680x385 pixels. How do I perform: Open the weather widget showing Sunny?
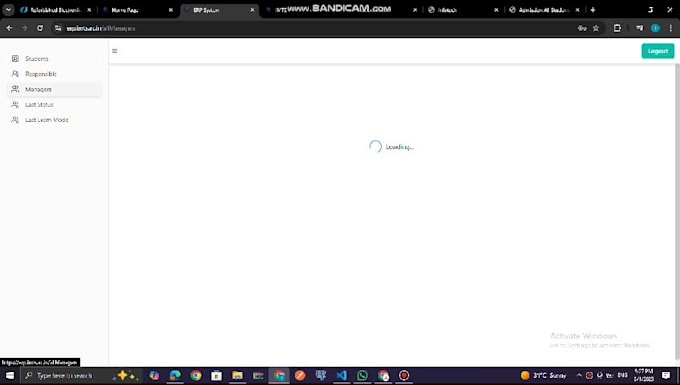[x=543, y=375]
